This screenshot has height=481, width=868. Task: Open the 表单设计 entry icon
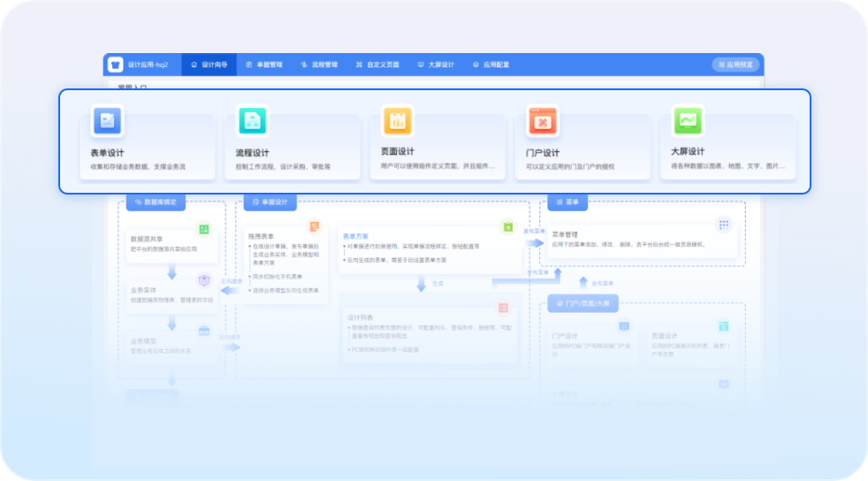tap(107, 120)
